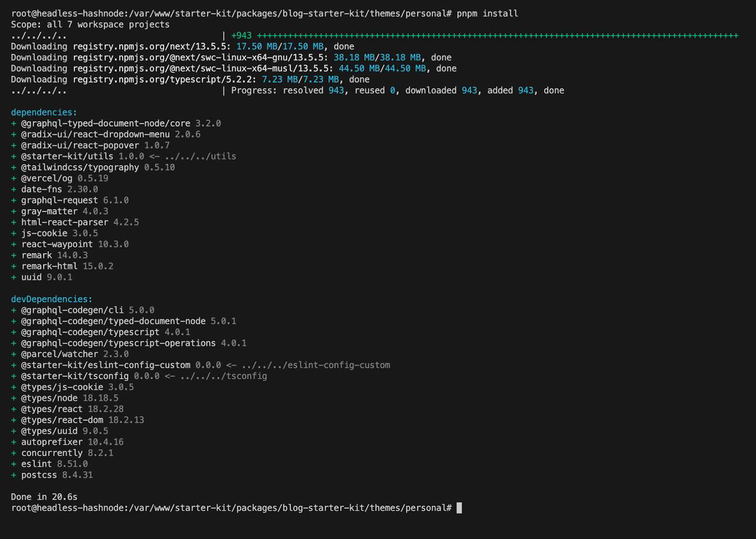Click the graphql-request package entry
756x539 pixels.
(74, 200)
